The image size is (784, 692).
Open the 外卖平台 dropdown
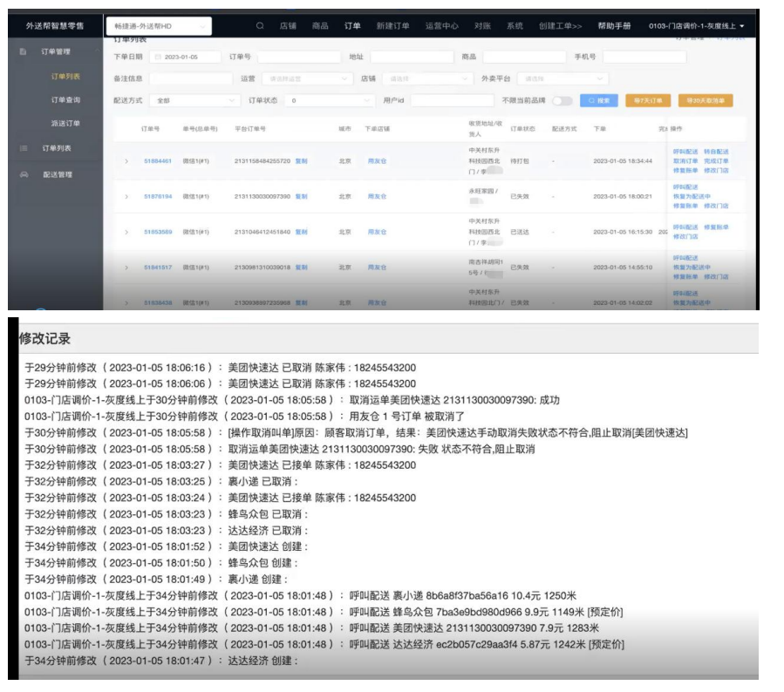[562, 78]
